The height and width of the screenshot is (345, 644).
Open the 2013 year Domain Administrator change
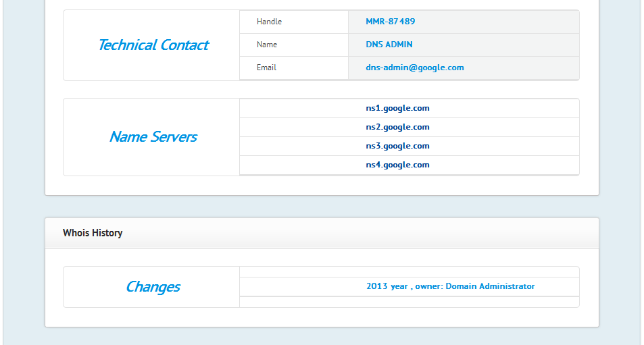pos(450,286)
